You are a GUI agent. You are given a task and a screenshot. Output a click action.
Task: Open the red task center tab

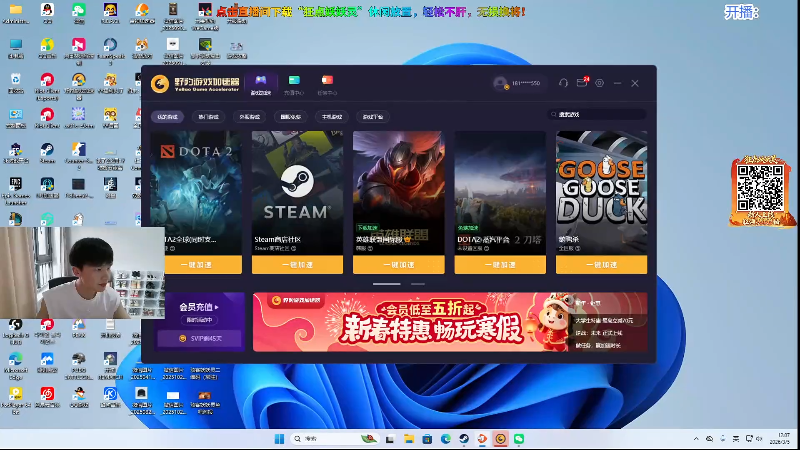[327, 84]
